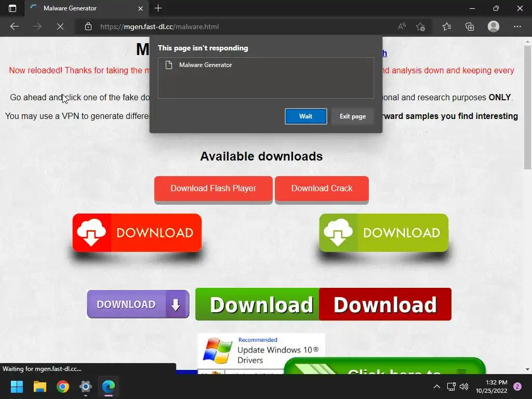
Task: Add this page to favorites star icon
Action: click(420, 26)
